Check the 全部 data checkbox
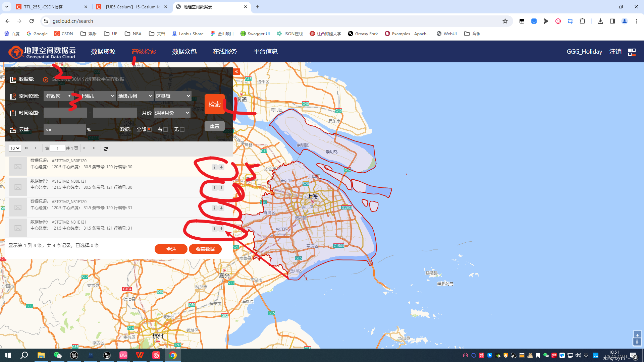This screenshot has height=362, width=644. 149,129
